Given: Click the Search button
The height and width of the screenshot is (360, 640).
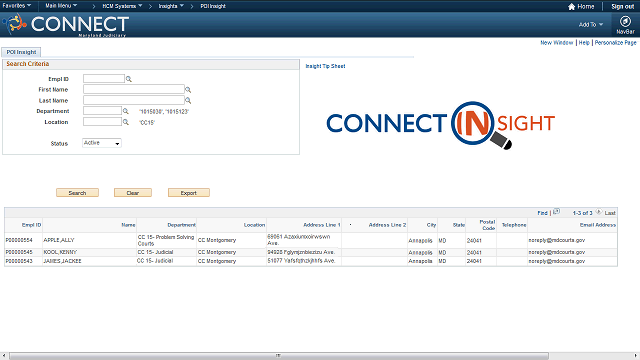Looking at the screenshot, I should pyautogui.click(x=77, y=193).
